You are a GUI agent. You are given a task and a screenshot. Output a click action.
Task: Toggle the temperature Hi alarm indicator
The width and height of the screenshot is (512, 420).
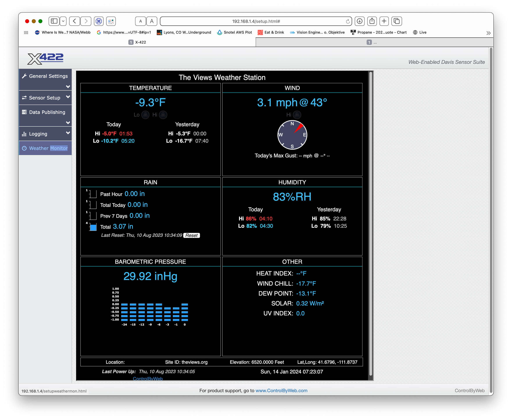point(163,115)
